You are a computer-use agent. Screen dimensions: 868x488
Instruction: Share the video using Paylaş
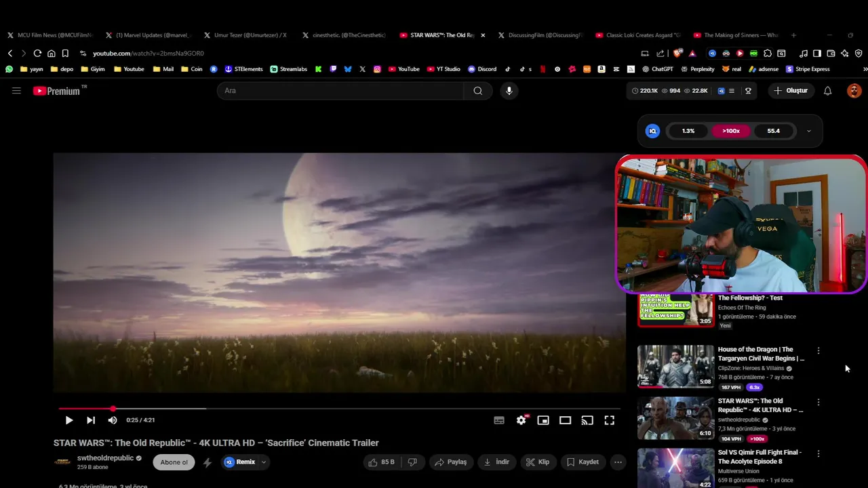[x=451, y=462]
